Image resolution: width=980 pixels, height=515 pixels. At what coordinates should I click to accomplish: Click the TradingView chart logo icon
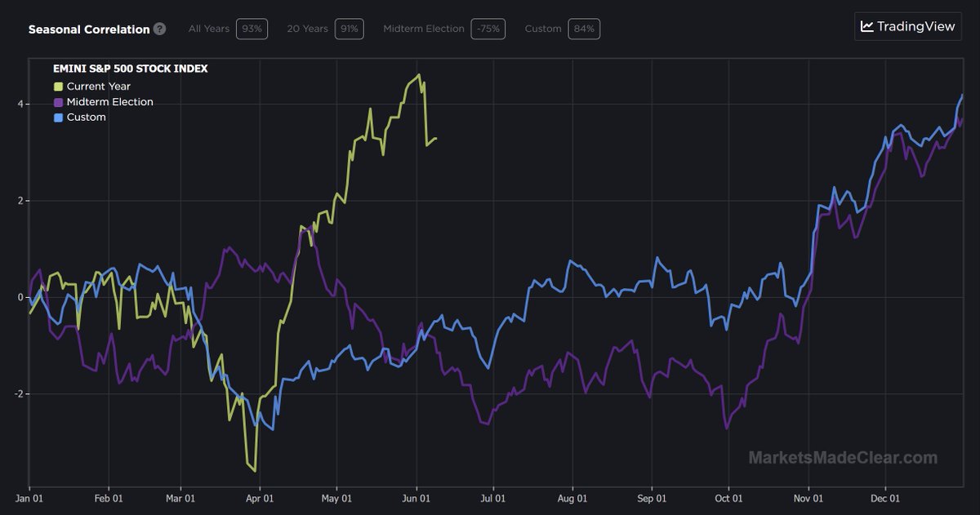(867, 26)
